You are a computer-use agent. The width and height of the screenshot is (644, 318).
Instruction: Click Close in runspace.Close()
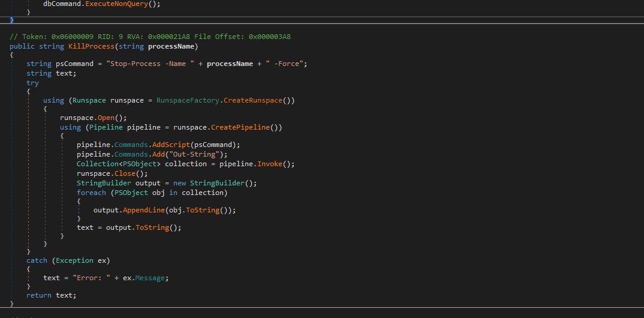[x=125, y=173]
